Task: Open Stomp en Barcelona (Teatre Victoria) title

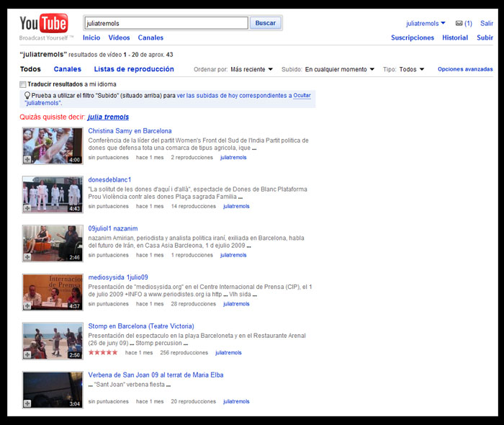Action: coord(141,326)
